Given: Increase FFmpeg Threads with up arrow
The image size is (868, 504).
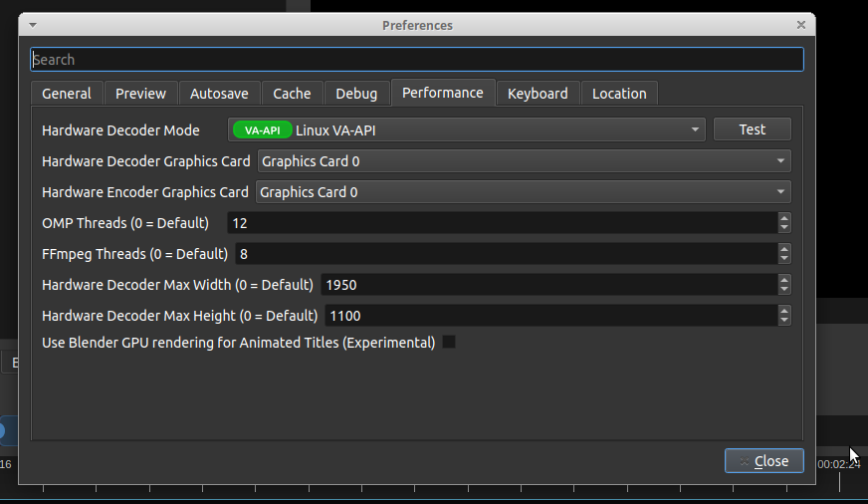Looking at the screenshot, I should point(783,249).
